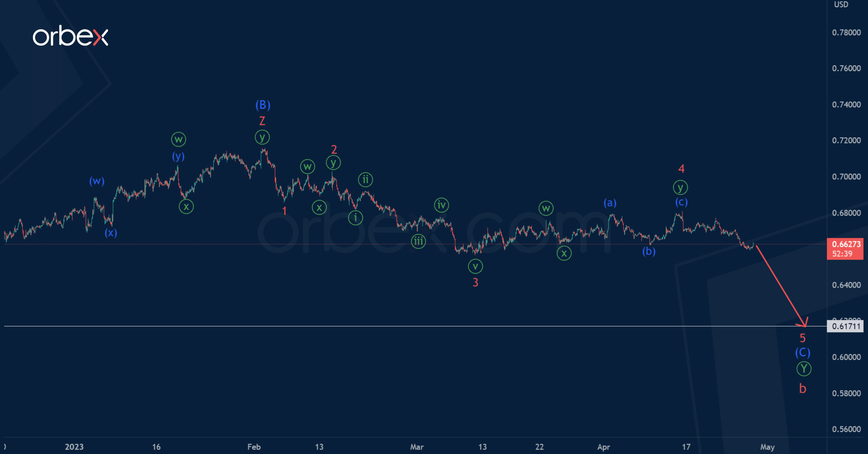This screenshot has height=454, width=868.
Task: Select the green circled (w) wave label
Action: click(x=178, y=139)
